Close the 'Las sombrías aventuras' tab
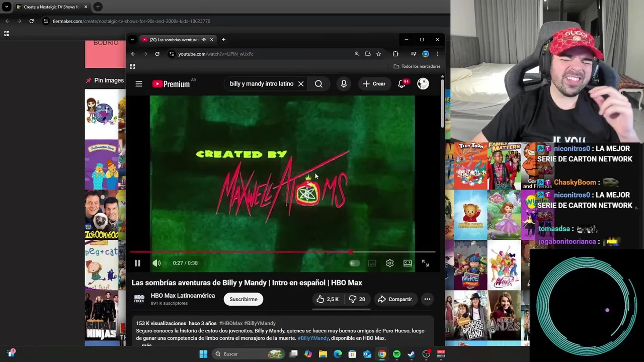The height and width of the screenshot is (362, 644). click(x=212, y=40)
